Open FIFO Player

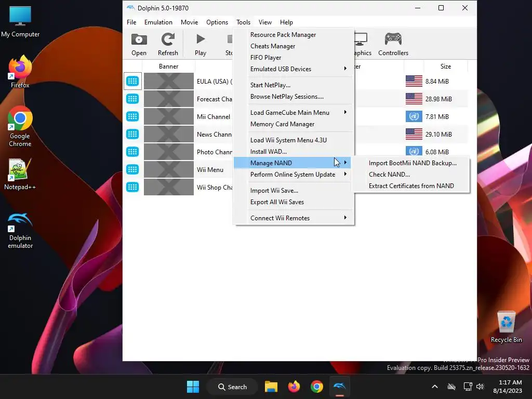(294, 58)
